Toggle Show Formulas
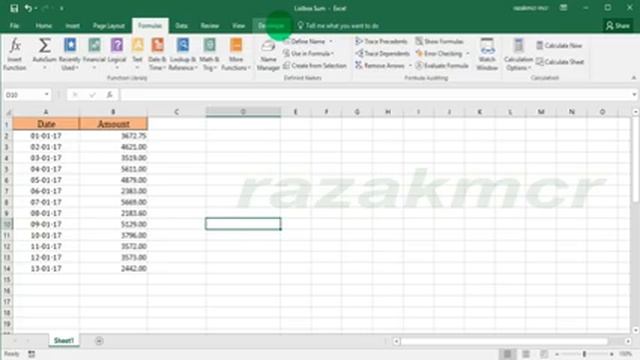The height and width of the screenshot is (360, 640). pyautogui.click(x=440, y=41)
